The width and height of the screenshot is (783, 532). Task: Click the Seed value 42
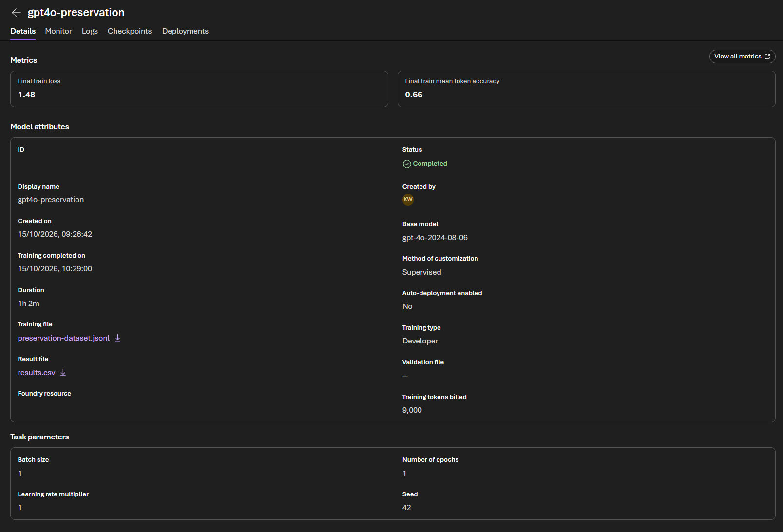tap(407, 508)
